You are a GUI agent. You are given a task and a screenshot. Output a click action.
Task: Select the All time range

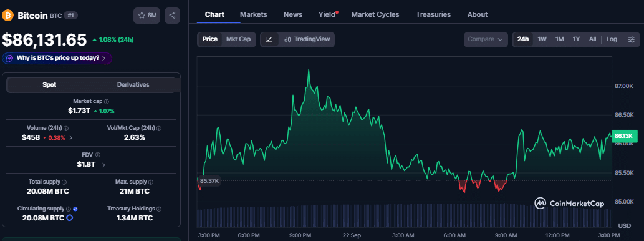pyautogui.click(x=592, y=39)
